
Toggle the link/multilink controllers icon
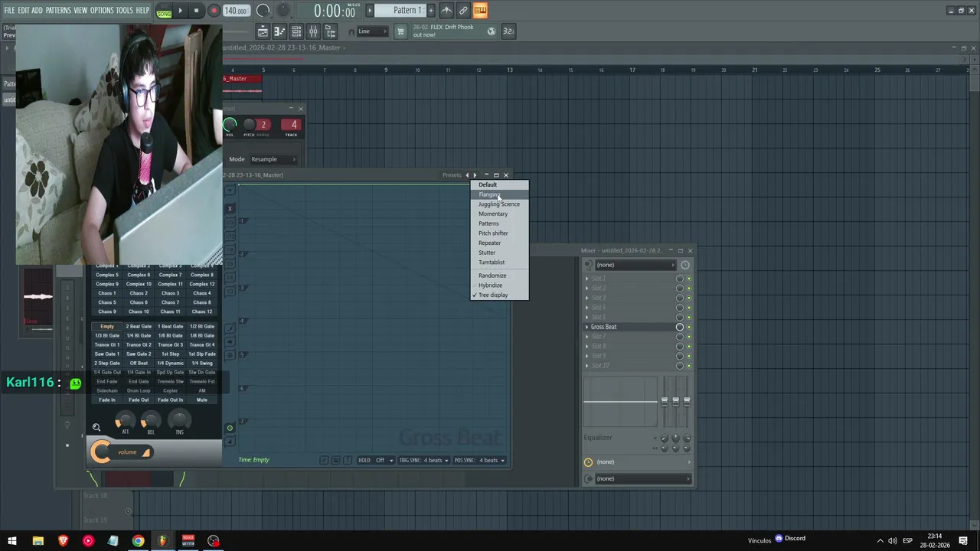pyautogui.click(x=463, y=10)
